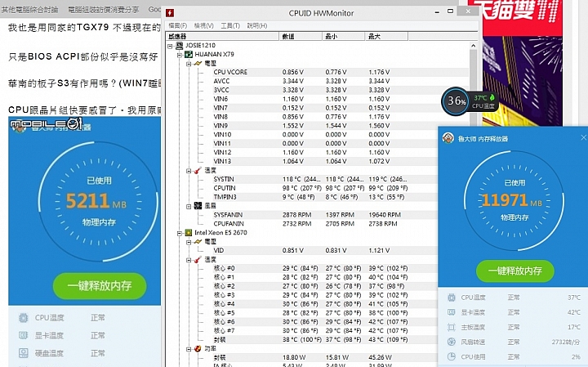Click the green leaf icon on the floating widget
The width and height of the screenshot is (588, 367).
492,97
